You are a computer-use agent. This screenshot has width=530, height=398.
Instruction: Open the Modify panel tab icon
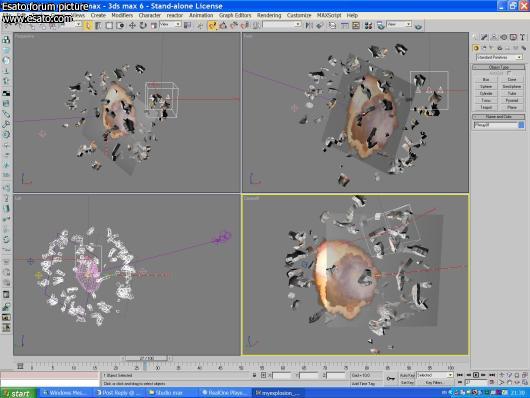[x=485, y=37]
